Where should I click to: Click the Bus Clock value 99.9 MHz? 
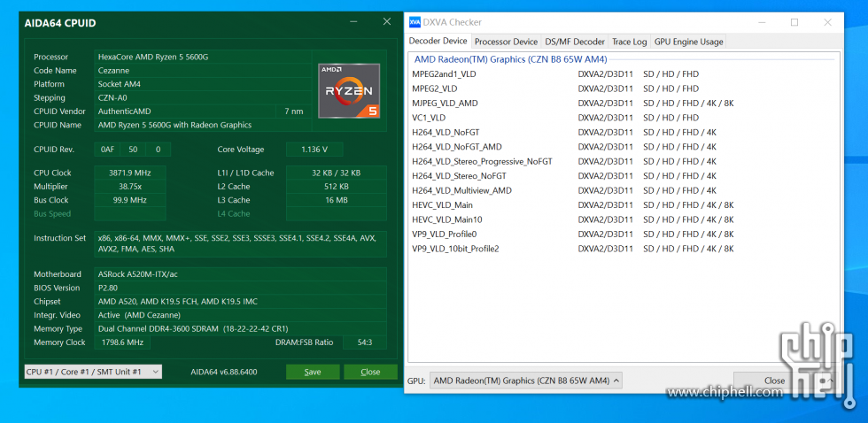[130, 200]
